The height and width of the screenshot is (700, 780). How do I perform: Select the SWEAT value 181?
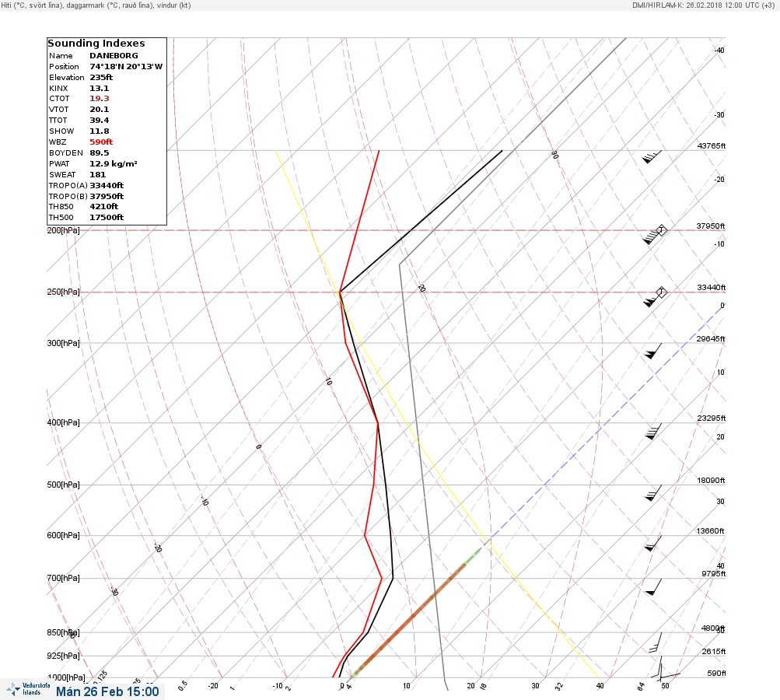97,175
